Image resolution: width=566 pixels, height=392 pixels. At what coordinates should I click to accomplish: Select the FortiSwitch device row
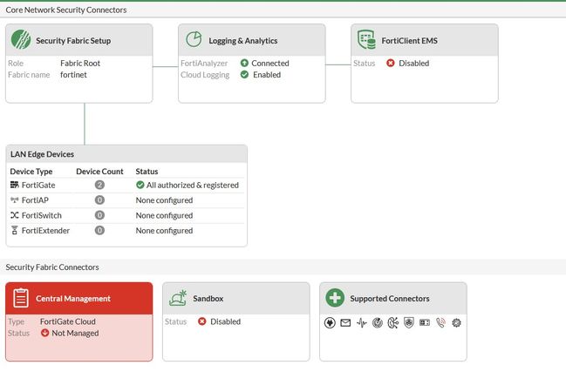[x=126, y=215]
